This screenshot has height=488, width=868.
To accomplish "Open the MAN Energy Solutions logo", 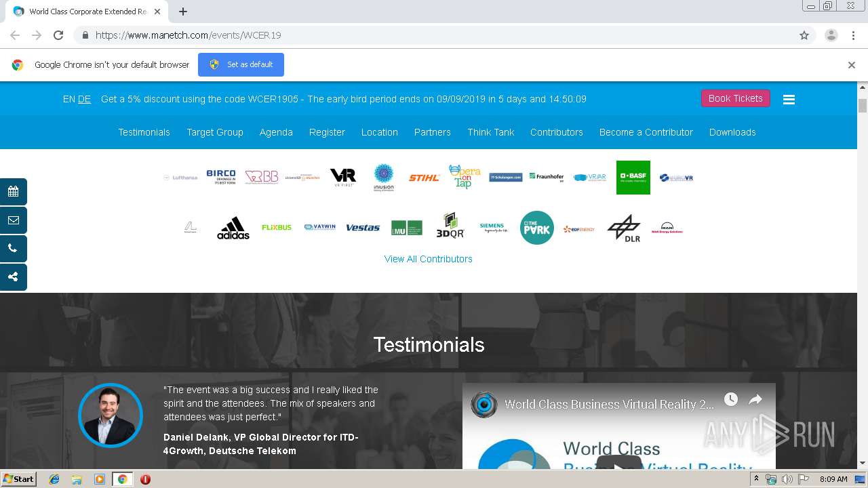I will point(667,228).
